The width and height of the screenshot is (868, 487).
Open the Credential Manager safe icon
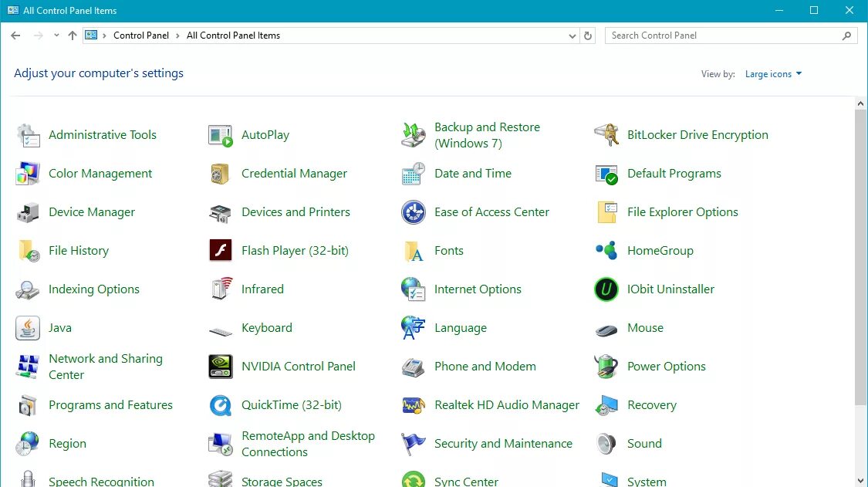(x=221, y=174)
